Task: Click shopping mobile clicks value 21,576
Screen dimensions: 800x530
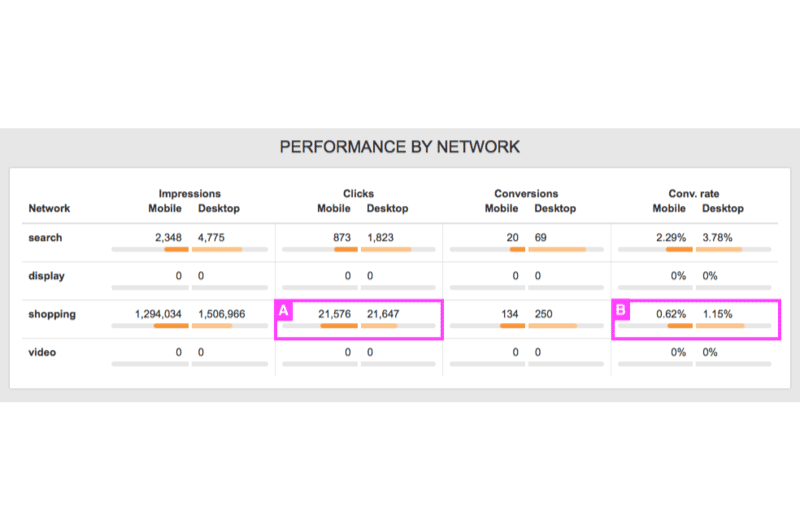Action: pos(335,314)
